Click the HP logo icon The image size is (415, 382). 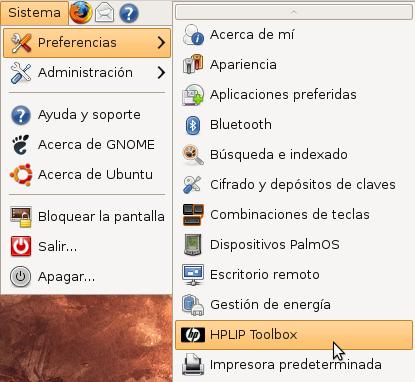193,335
